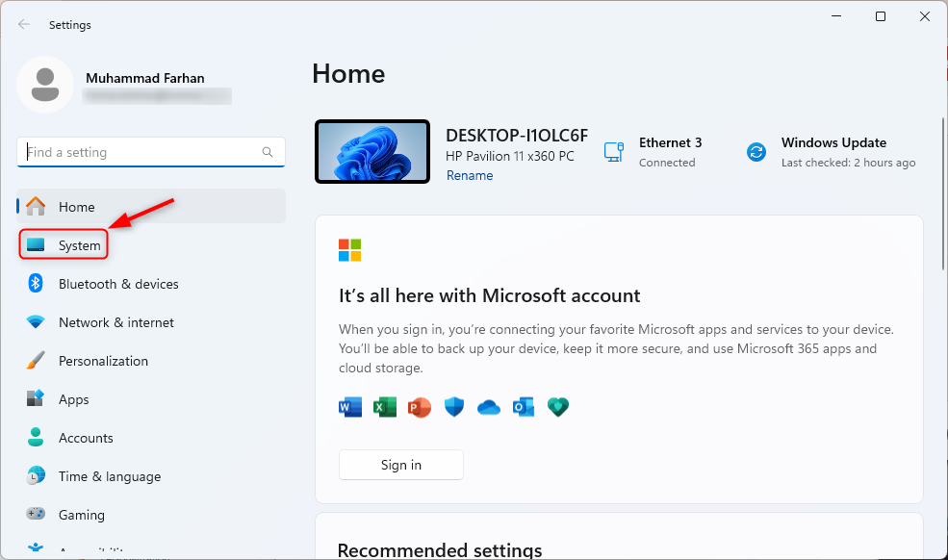This screenshot has height=560, width=948.
Task: Select Accounts in the sidebar
Action: click(x=151, y=437)
